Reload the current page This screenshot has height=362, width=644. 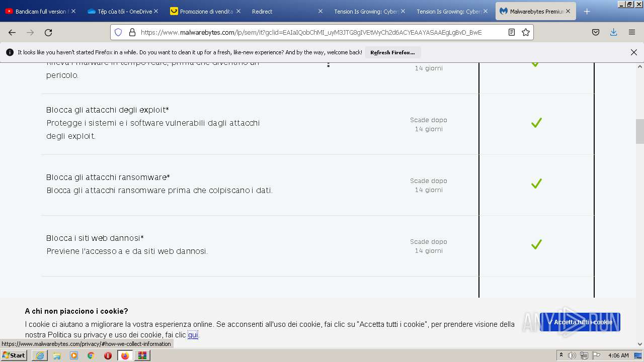click(x=48, y=32)
